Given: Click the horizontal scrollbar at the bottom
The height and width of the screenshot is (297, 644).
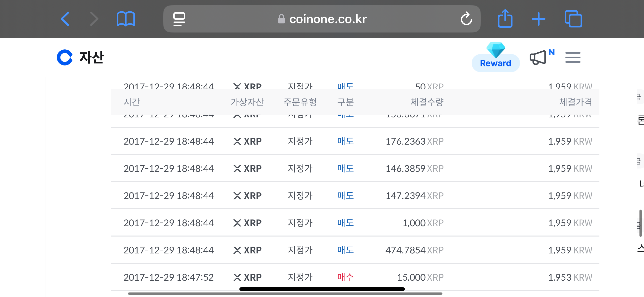Looking at the screenshot, I should [x=285, y=293].
